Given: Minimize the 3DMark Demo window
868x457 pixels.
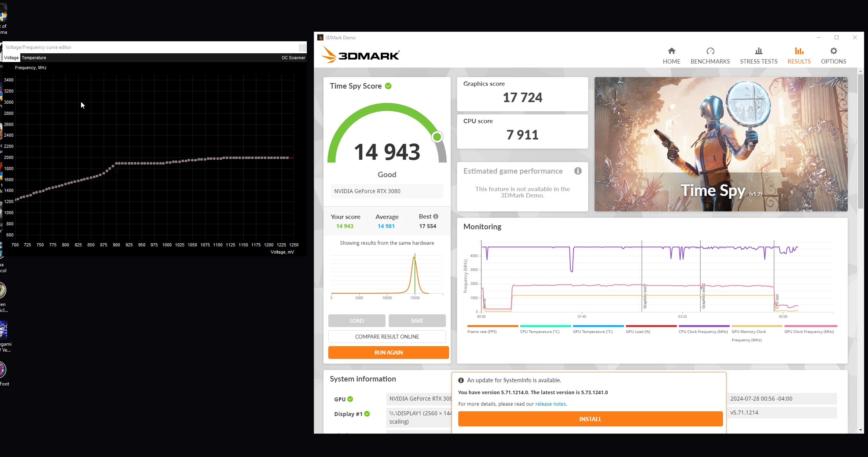Looking at the screenshot, I should click(819, 37).
